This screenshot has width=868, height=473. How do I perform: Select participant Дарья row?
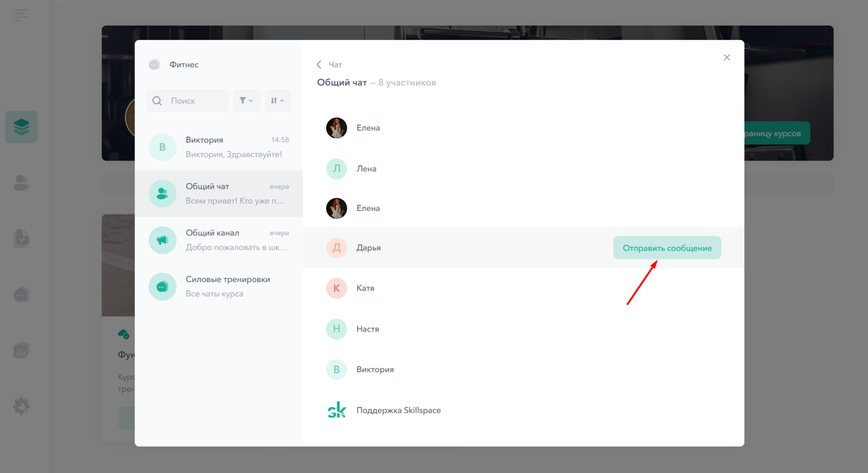pos(523,248)
